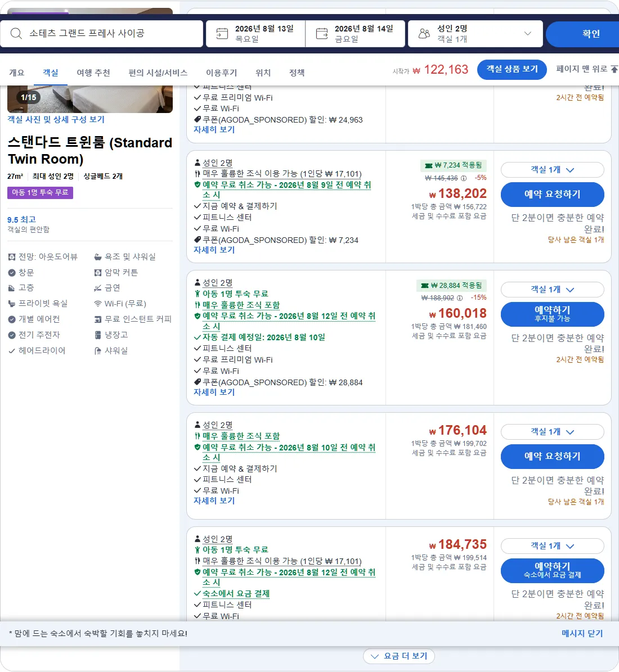Click the ₩7,234 applied coupon badge
Viewport: 619px width, 672px height.
(453, 165)
